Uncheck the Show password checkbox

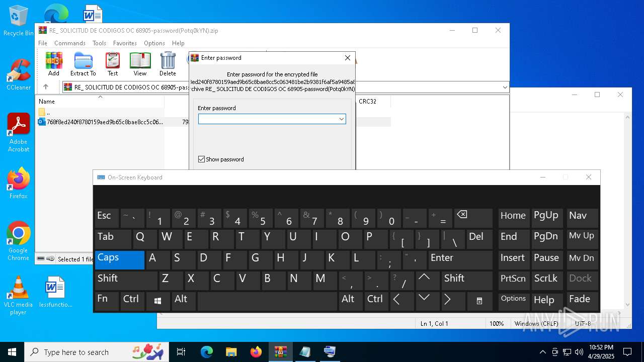[x=202, y=159]
